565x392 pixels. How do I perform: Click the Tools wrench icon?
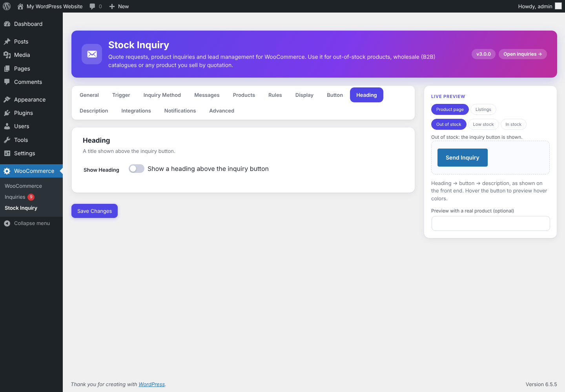coord(7,140)
